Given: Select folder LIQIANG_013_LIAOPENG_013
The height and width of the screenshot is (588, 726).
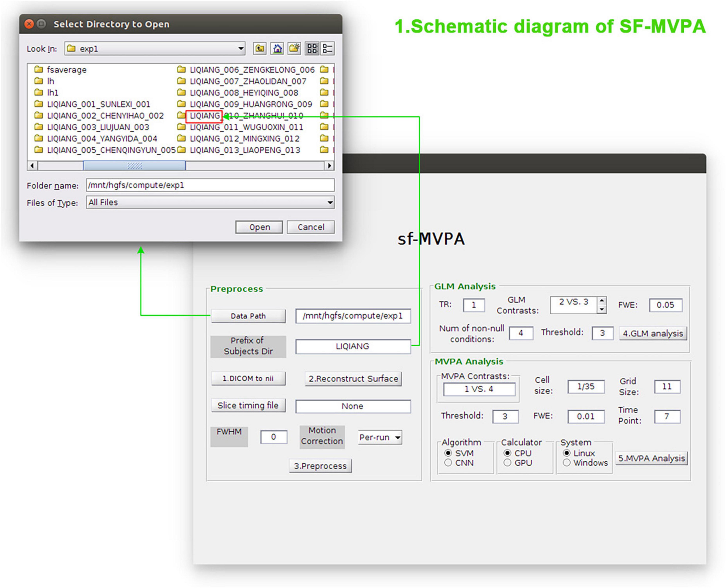Looking at the screenshot, I should pos(239,150).
